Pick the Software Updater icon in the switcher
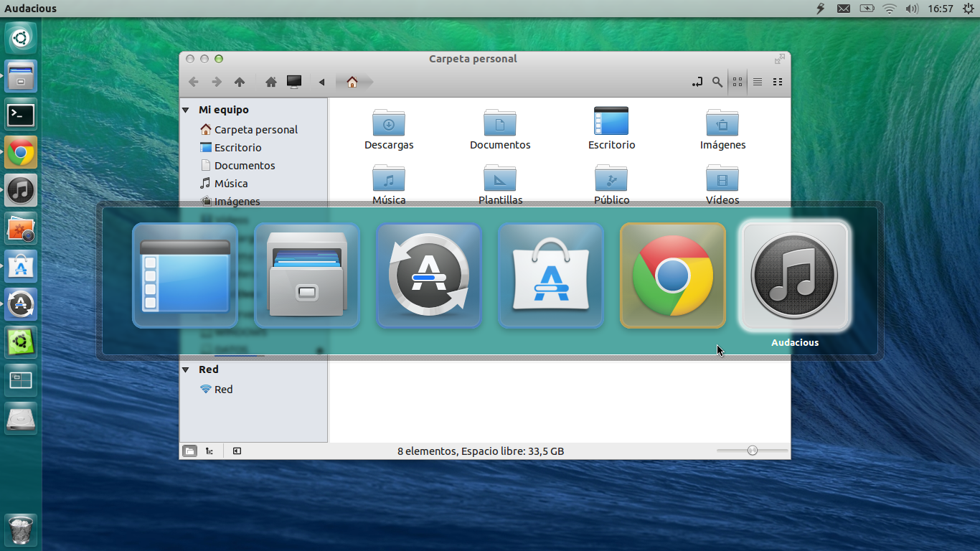Image resolution: width=980 pixels, height=551 pixels. pyautogui.click(x=429, y=275)
